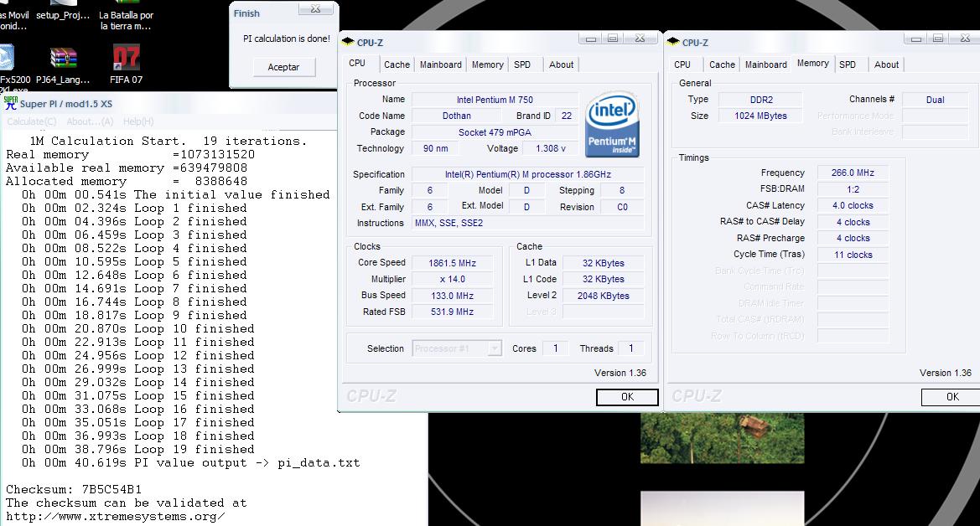Open the FIFA 07 desktop shortcut
Viewport: 980px width, 526px height.
126,60
